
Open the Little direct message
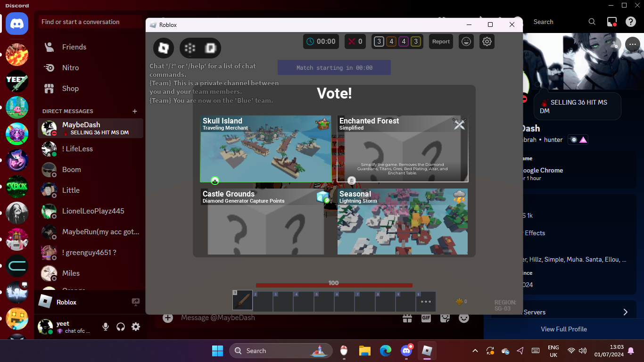pyautogui.click(x=91, y=190)
